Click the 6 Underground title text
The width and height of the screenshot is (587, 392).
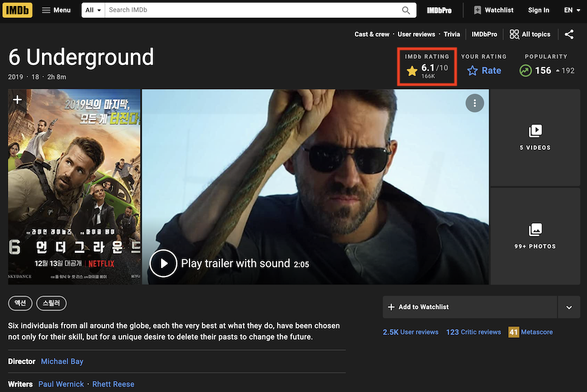coord(81,58)
